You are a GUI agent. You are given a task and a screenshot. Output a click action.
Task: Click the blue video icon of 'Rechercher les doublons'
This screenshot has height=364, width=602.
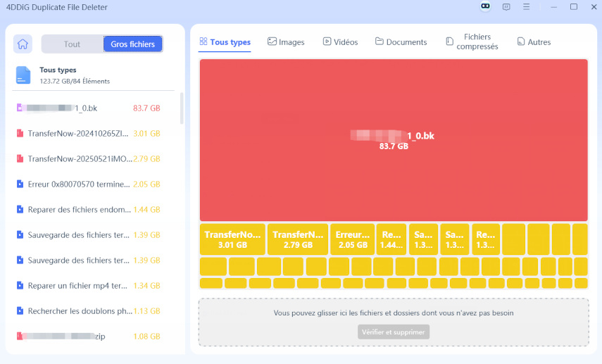pyautogui.click(x=20, y=310)
